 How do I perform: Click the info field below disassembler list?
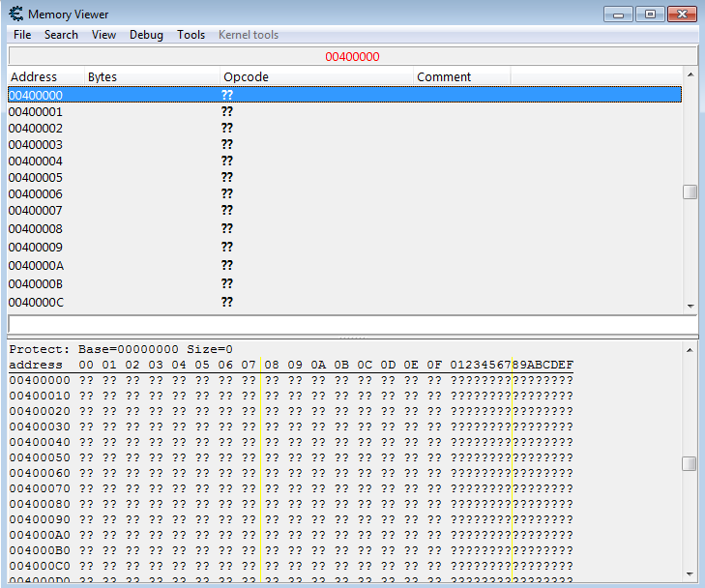[352, 324]
